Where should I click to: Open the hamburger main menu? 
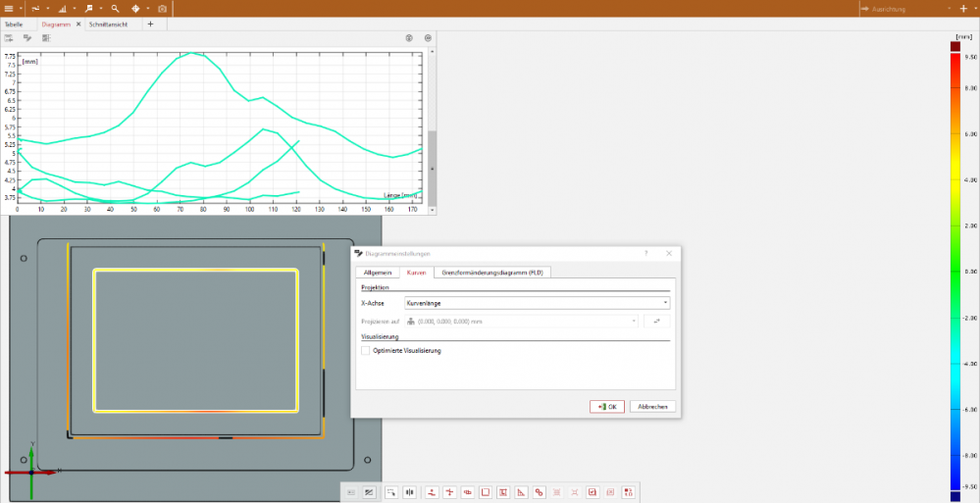[x=9, y=8]
